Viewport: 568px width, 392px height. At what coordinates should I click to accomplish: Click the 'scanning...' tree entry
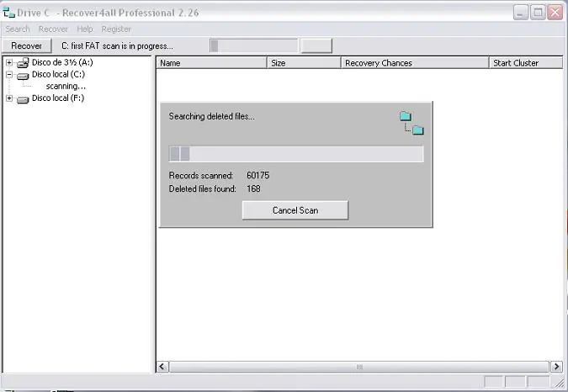[66, 86]
